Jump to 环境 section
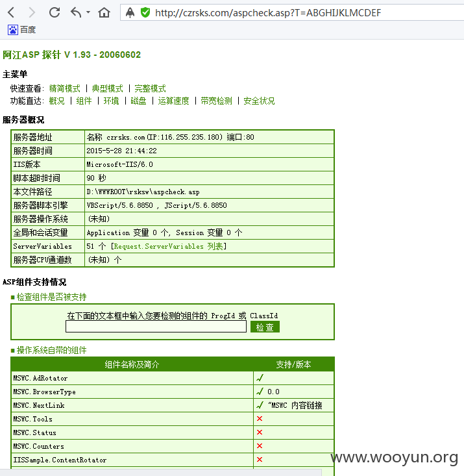Screen dimensions: 464x476 (111, 101)
